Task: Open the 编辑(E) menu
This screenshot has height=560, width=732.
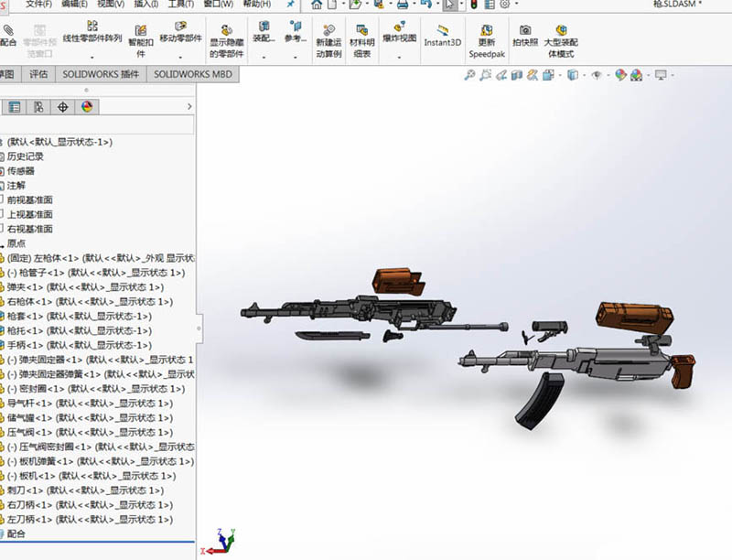Action: [x=74, y=4]
